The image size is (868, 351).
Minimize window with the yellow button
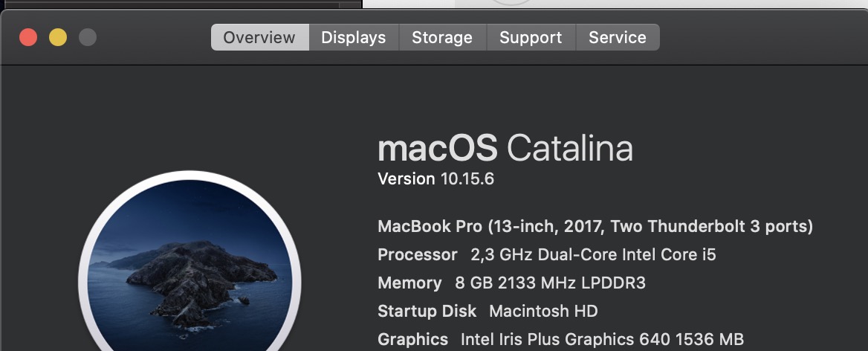(x=58, y=36)
